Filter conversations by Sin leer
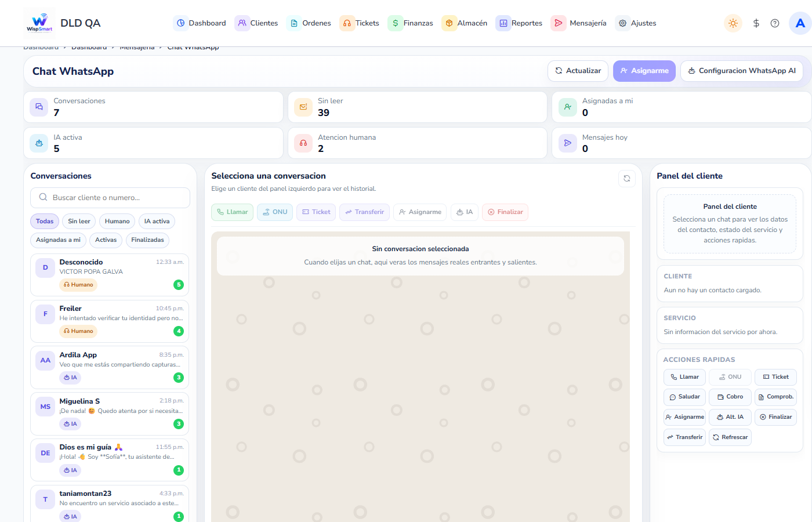This screenshot has width=812, height=522. point(79,221)
